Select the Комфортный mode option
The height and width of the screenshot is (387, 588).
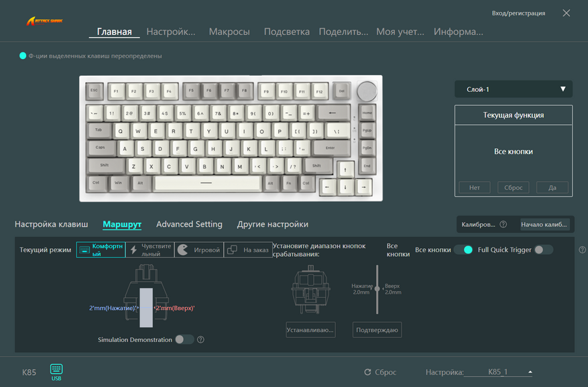(101, 250)
